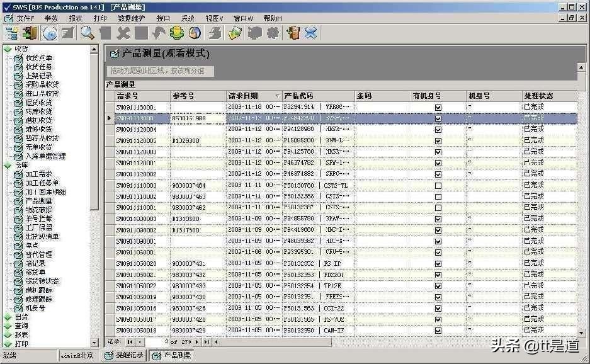The width and height of the screenshot is (590, 364).
Task: Expand the 查询 tree node
Action: point(8,326)
